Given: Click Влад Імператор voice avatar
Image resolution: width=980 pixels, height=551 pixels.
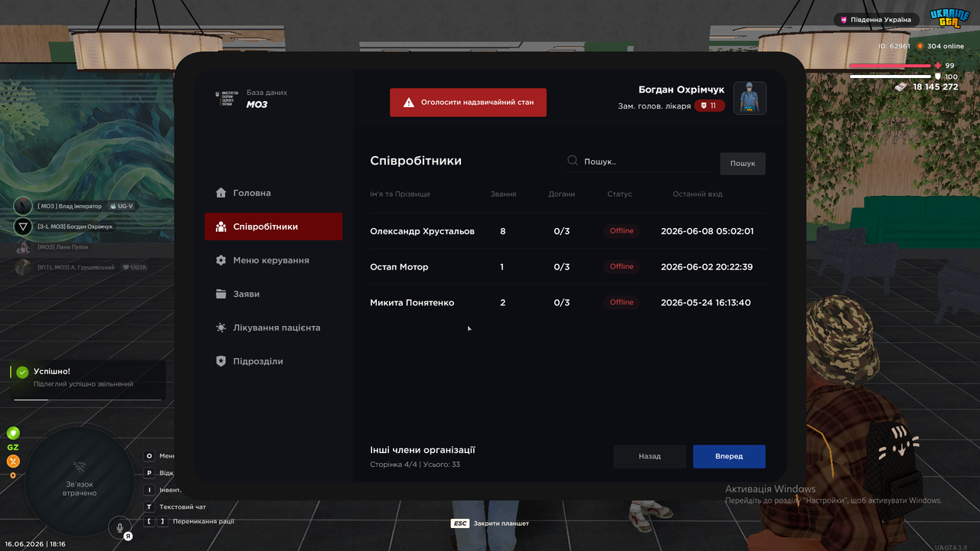Looking at the screenshot, I should tap(23, 206).
